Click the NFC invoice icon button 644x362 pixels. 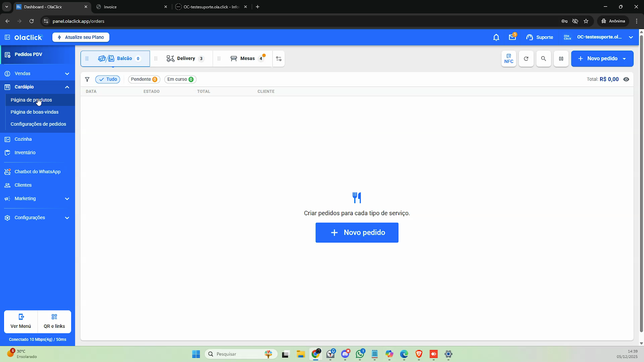[509, 59]
